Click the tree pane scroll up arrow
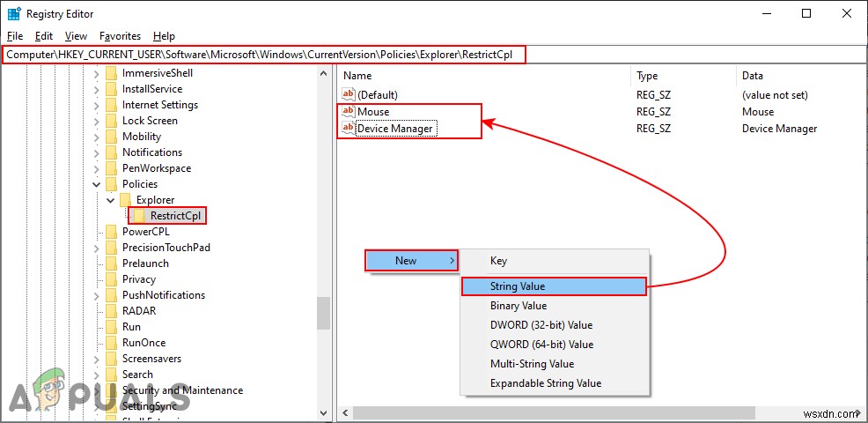The width and height of the screenshot is (868, 423). 323,71
